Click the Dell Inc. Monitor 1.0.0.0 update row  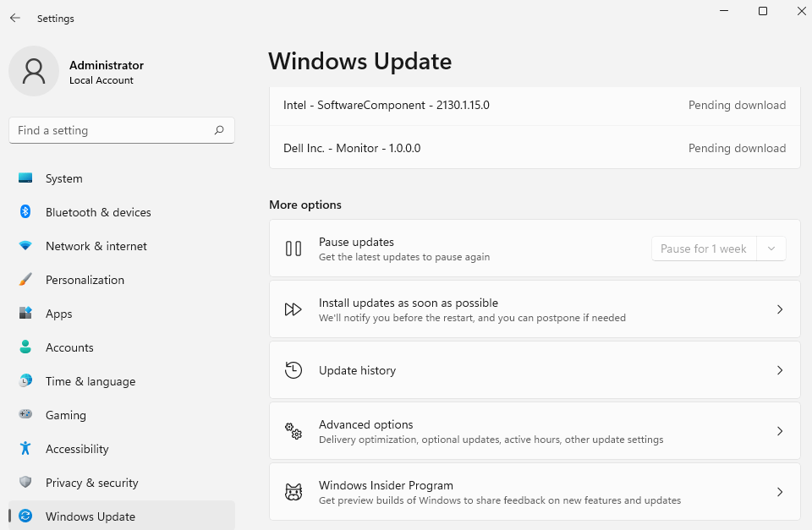tap(535, 148)
